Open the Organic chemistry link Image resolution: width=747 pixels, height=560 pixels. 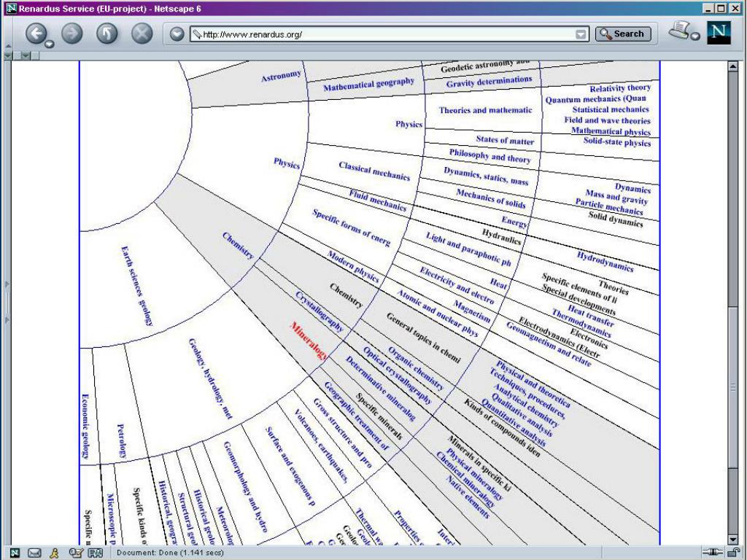tap(415, 368)
